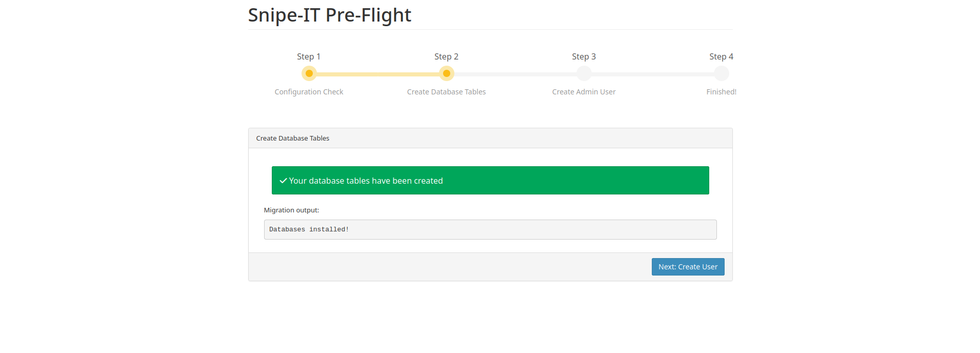Select the Configuration Check step label

point(309,92)
